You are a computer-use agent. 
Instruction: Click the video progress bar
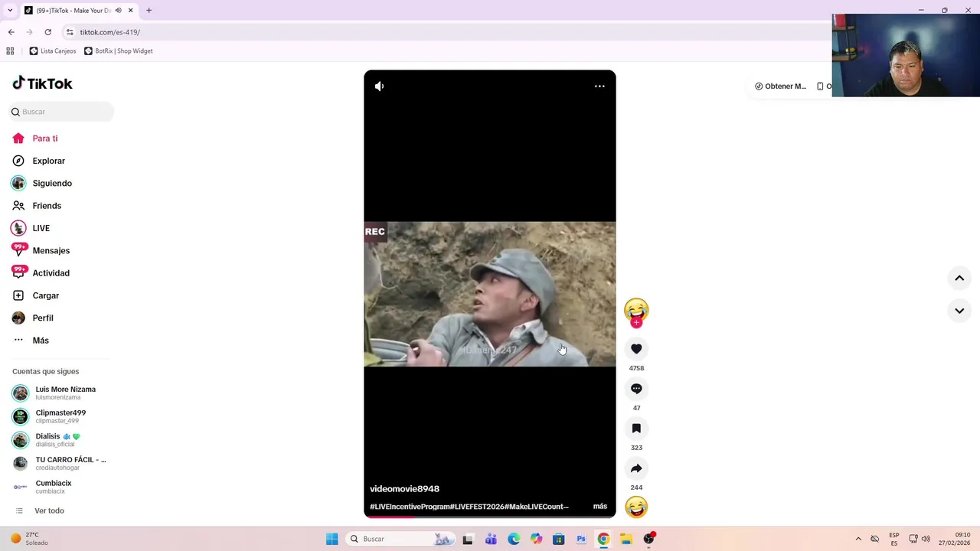490,517
